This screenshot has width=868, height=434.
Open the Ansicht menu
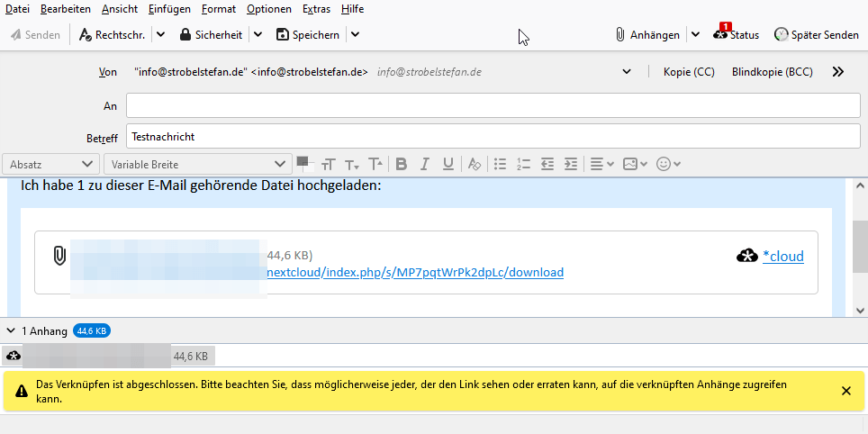(120, 9)
